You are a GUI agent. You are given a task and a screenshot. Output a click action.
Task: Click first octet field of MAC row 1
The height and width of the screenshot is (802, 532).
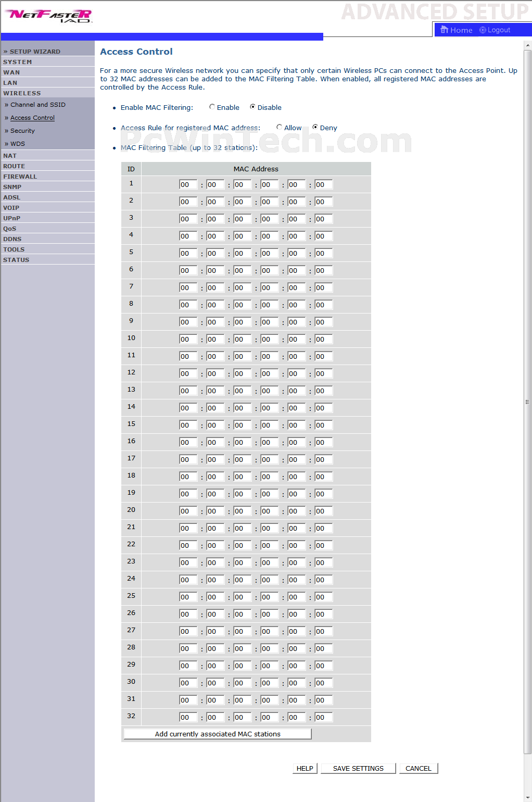pos(187,184)
